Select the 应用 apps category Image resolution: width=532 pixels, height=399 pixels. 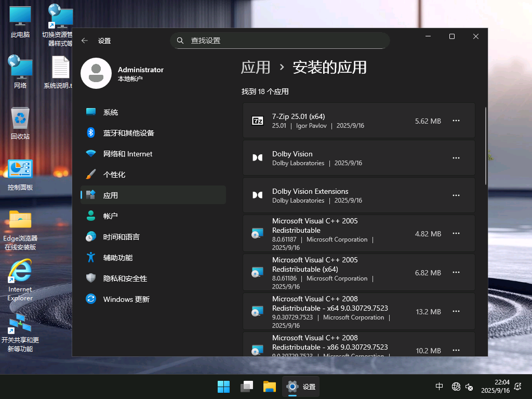pyautogui.click(x=153, y=195)
